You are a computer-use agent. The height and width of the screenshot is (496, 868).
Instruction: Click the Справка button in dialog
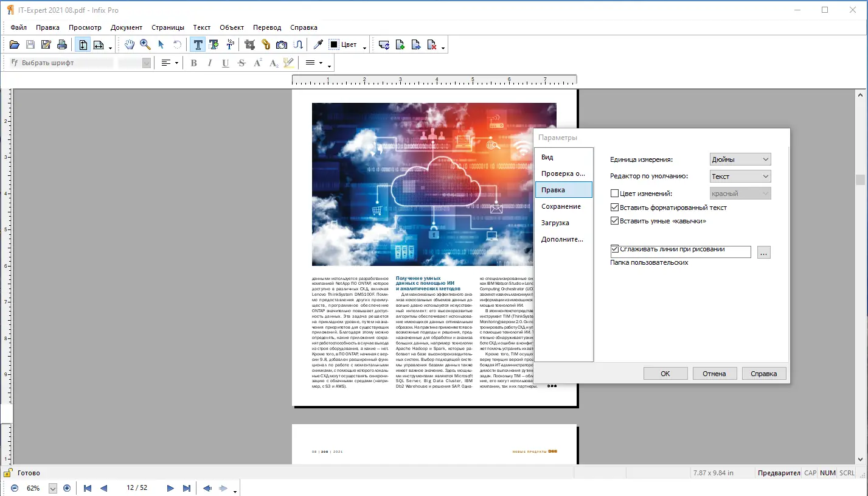(763, 374)
